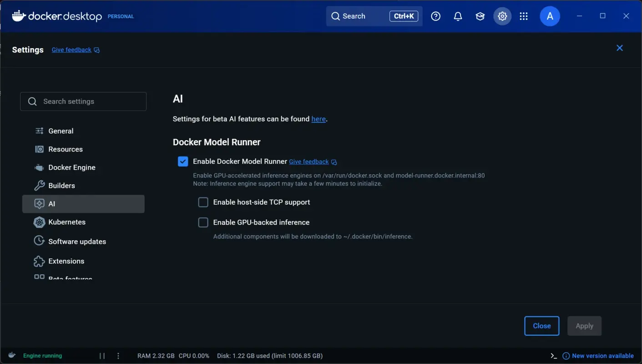Select Kubernetes settings section
642x364 pixels.
[x=67, y=222]
